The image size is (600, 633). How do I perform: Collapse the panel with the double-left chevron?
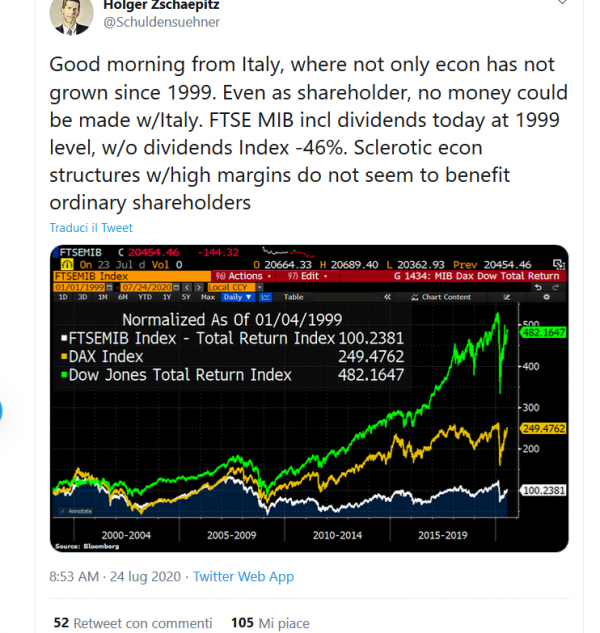click(x=387, y=297)
